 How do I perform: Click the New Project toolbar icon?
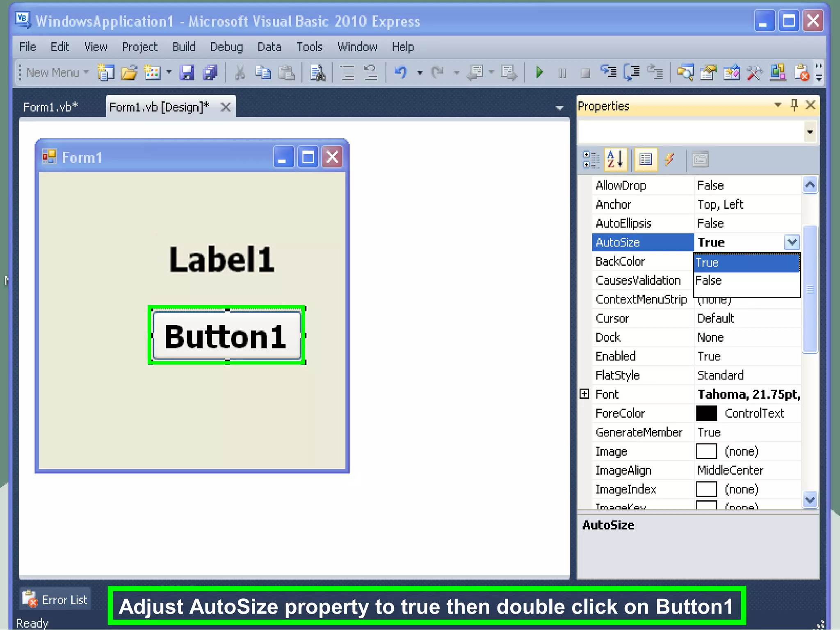click(x=106, y=73)
